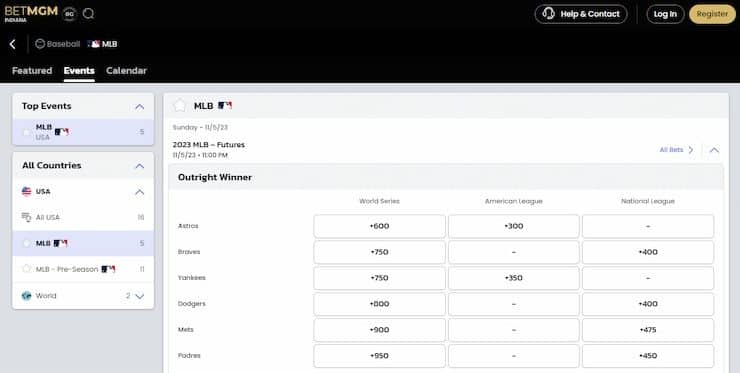This screenshot has height=373, width=740.
Task: Open the search magnifier icon
Action: [88, 14]
